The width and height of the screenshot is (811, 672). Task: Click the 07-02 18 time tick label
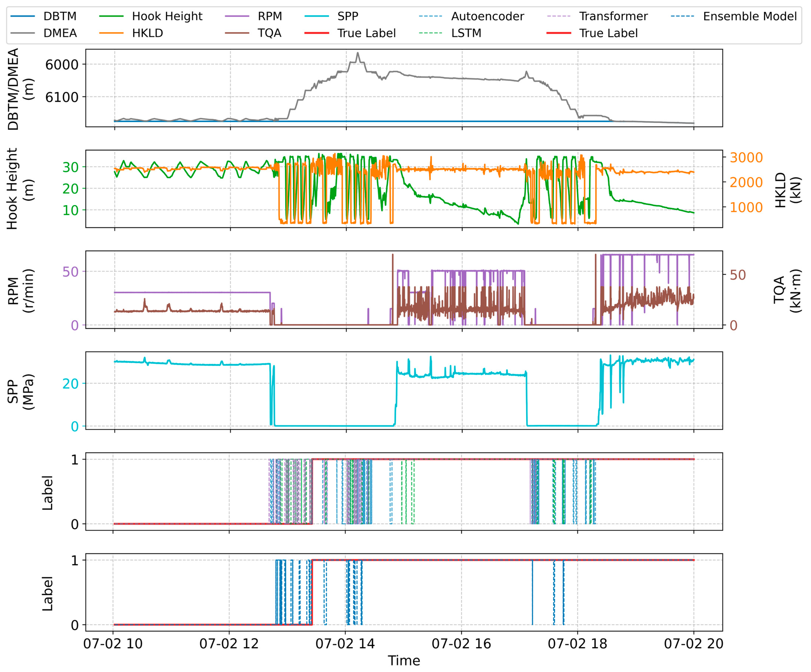pos(577,644)
